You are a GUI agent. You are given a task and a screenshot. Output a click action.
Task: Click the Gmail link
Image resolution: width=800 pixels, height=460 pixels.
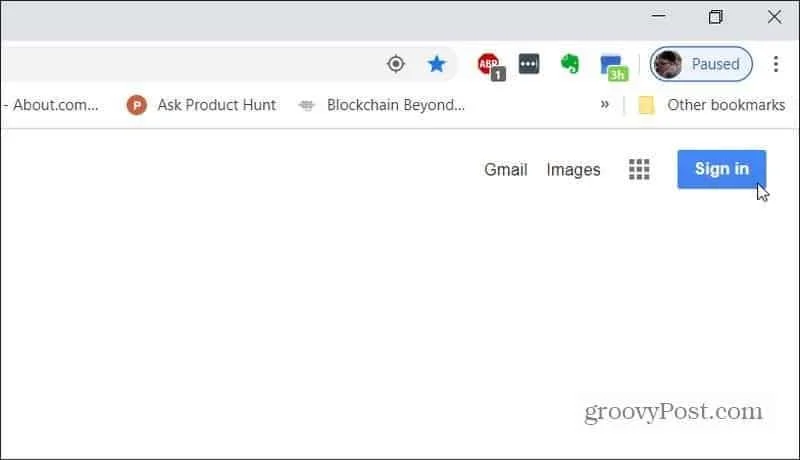tap(506, 169)
